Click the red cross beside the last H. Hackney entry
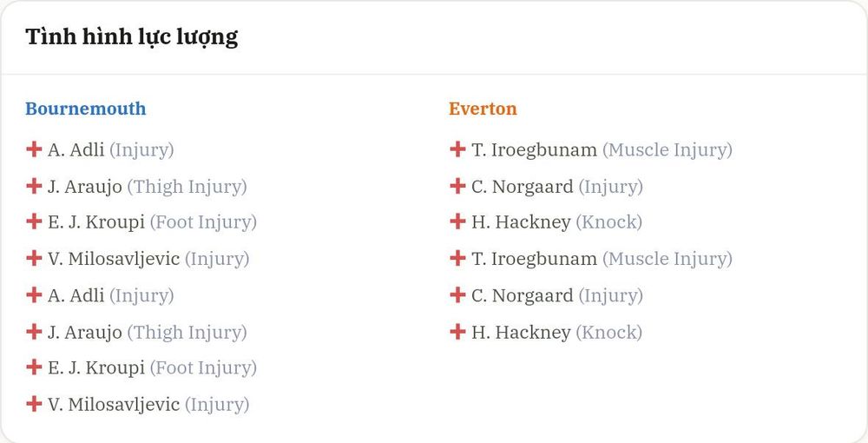The image size is (868, 443). tap(457, 331)
